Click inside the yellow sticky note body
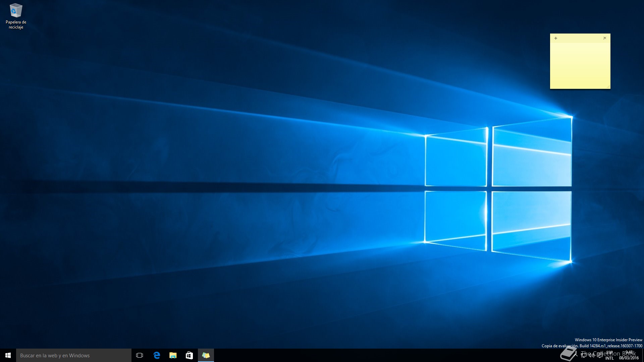The height and width of the screenshot is (362, 644). [x=580, y=65]
